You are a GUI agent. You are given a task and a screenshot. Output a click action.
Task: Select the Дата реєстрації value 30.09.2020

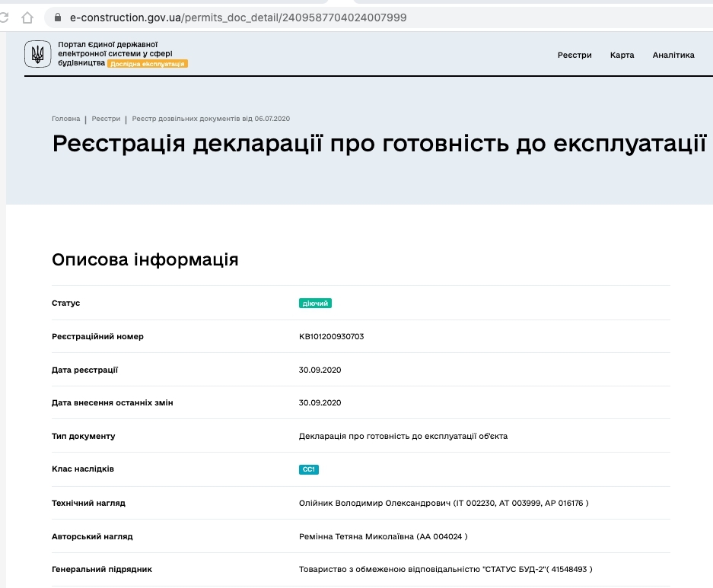click(320, 370)
